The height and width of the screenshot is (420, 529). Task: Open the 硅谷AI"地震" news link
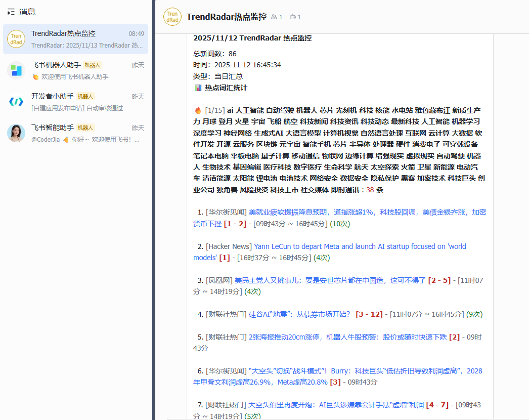299,314
